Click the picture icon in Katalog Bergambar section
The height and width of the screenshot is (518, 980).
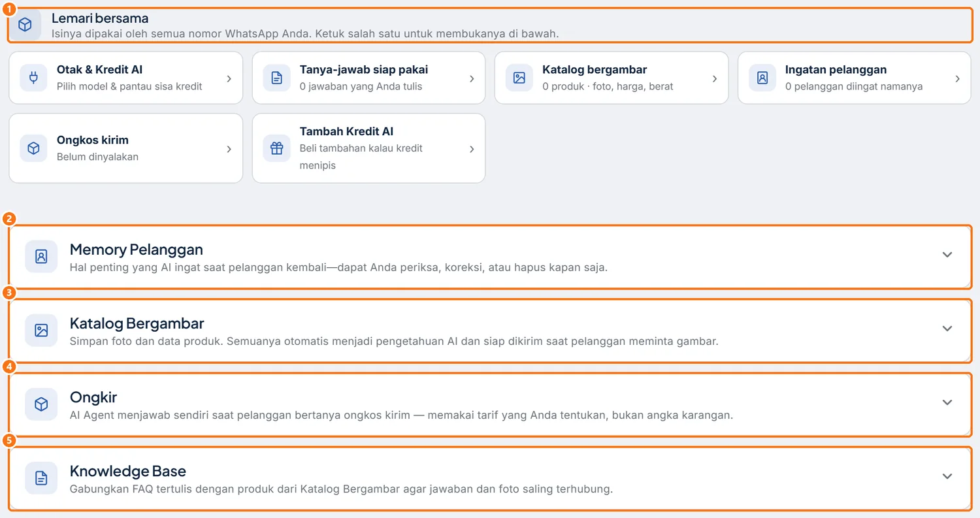(41, 330)
